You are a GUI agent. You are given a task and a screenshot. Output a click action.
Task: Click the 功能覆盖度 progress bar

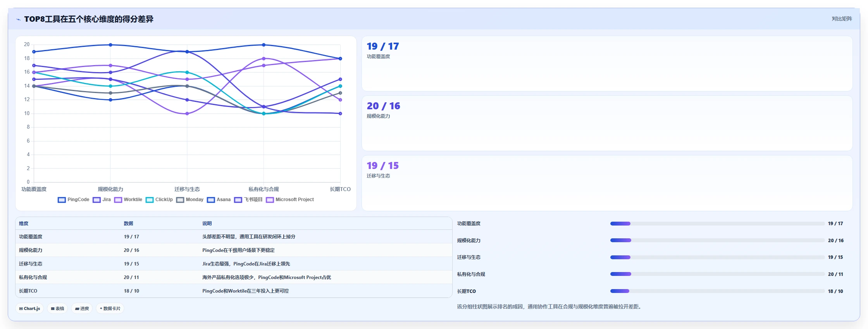717,224
